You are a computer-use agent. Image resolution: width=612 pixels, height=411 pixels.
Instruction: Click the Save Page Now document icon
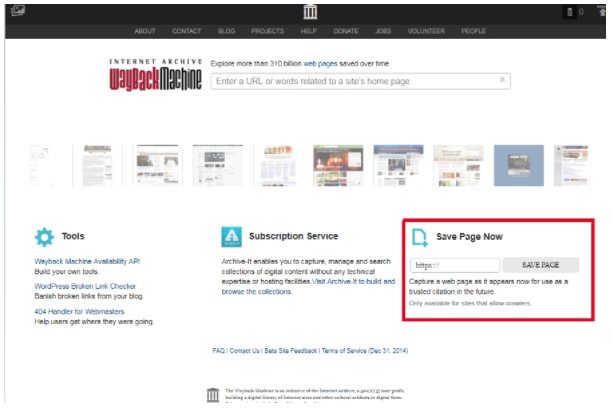click(420, 237)
